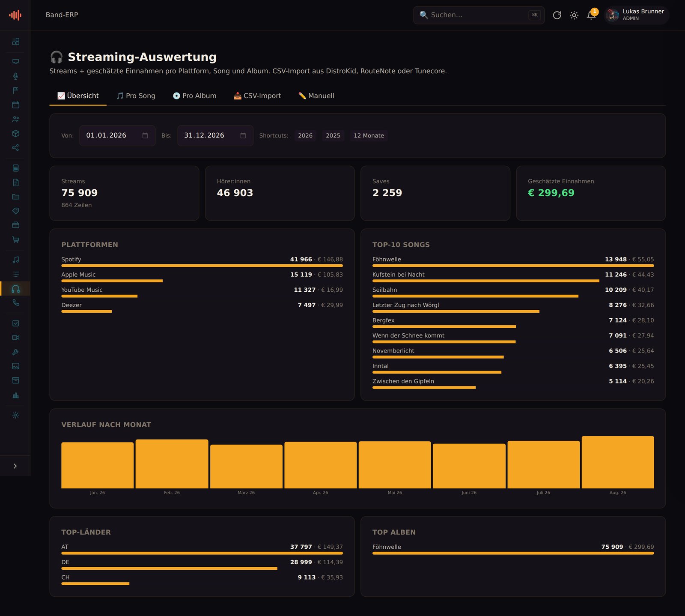Viewport: 685px width, 616px height.
Task: Click the Apple Music progress bar
Action: 112,281
